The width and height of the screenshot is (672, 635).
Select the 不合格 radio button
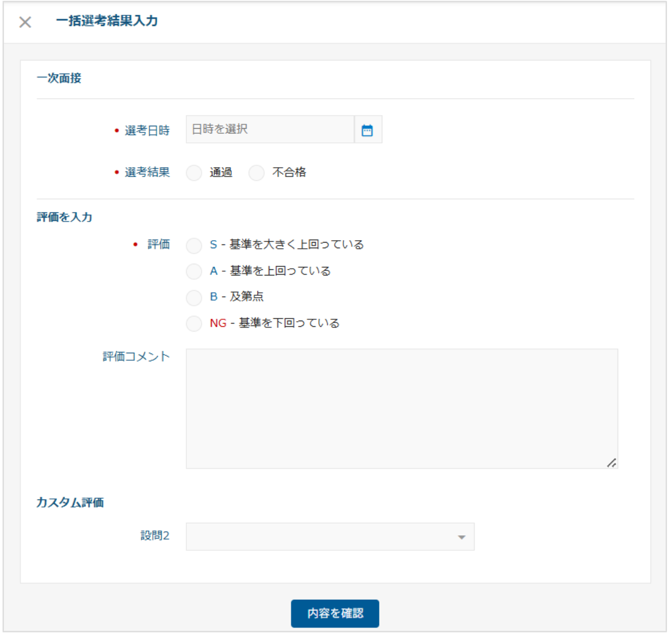tap(256, 173)
